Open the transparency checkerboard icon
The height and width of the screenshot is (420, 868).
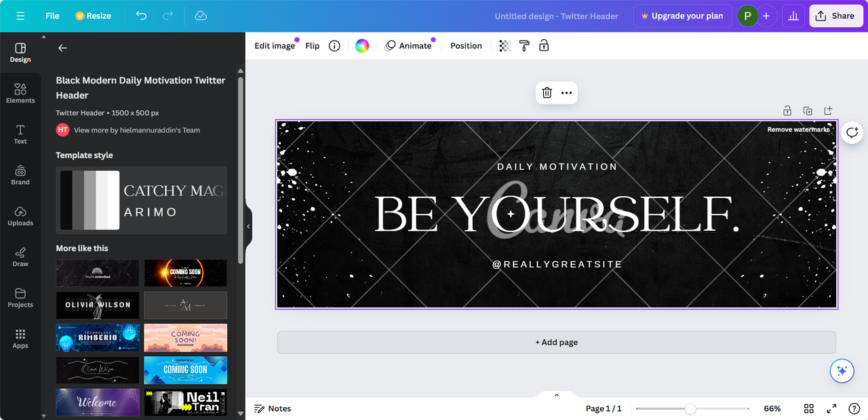(x=505, y=45)
